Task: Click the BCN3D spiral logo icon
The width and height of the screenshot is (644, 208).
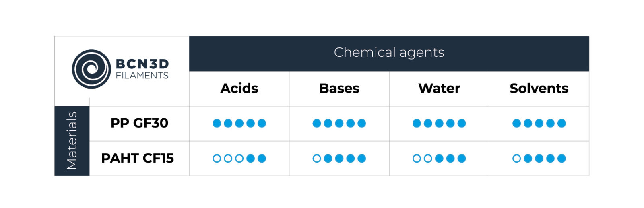Action: [91, 69]
